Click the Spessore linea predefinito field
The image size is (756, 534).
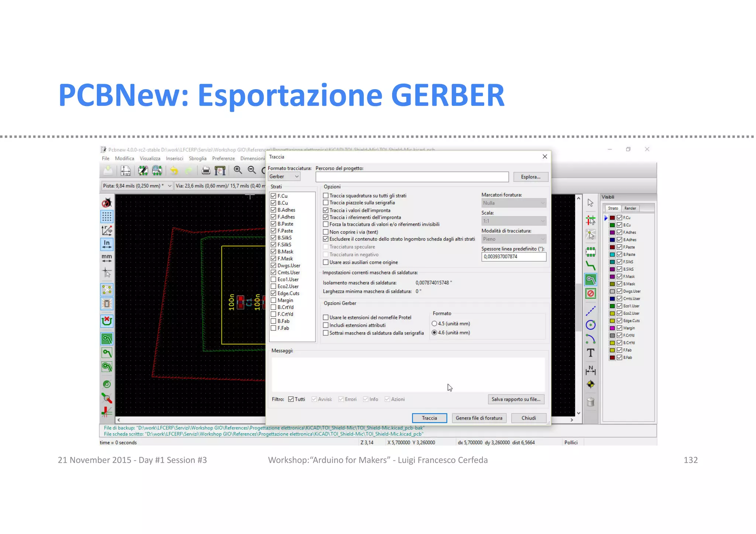coord(513,257)
